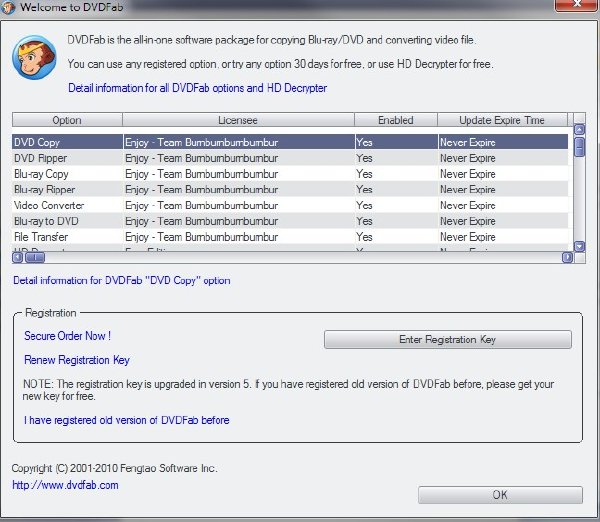Click the Enter Registration Key button
600x522 pixels.
[x=448, y=339]
